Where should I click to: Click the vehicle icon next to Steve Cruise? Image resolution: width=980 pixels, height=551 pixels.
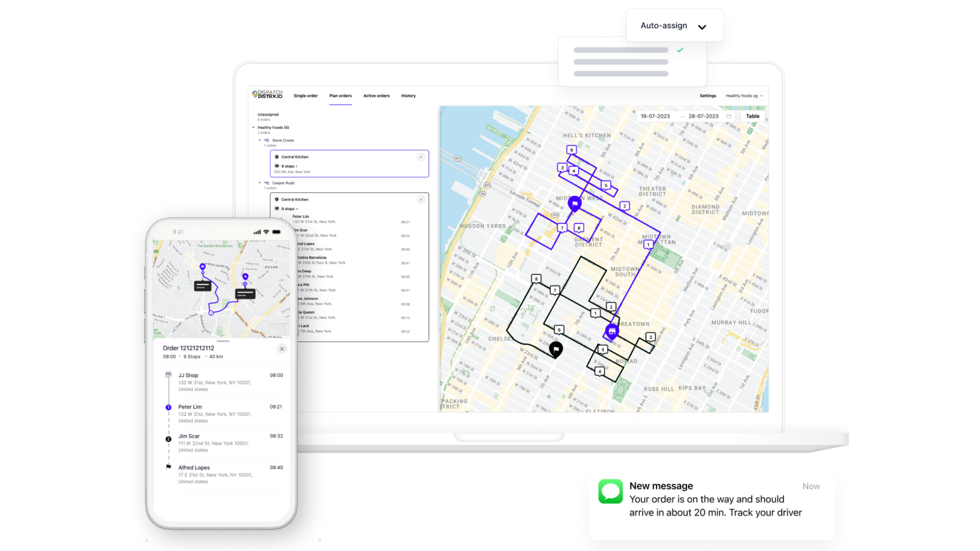(267, 140)
